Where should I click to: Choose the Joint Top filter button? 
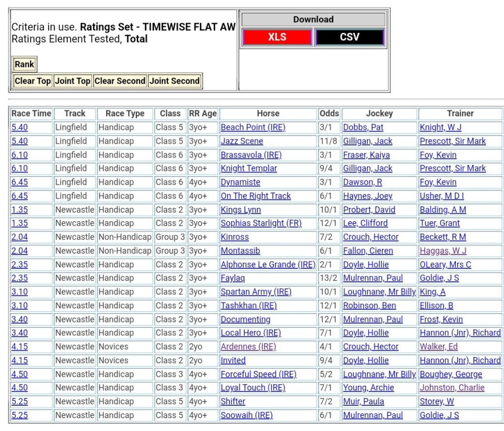(x=72, y=81)
